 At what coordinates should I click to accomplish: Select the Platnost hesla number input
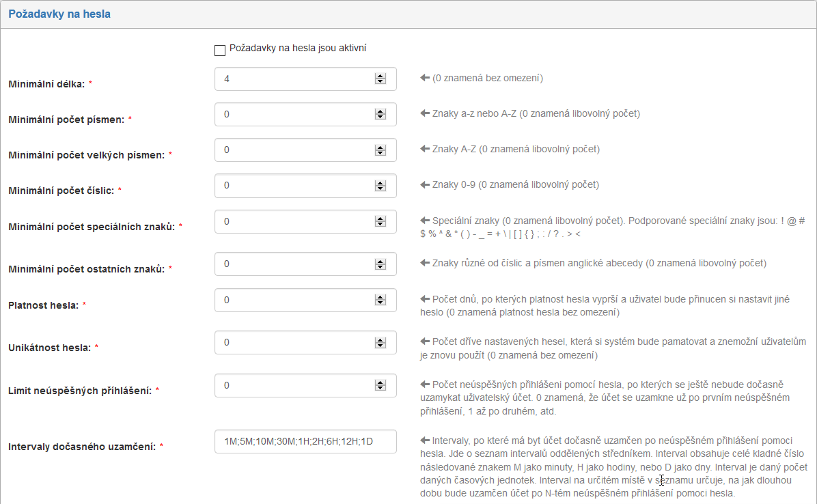(x=294, y=300)
